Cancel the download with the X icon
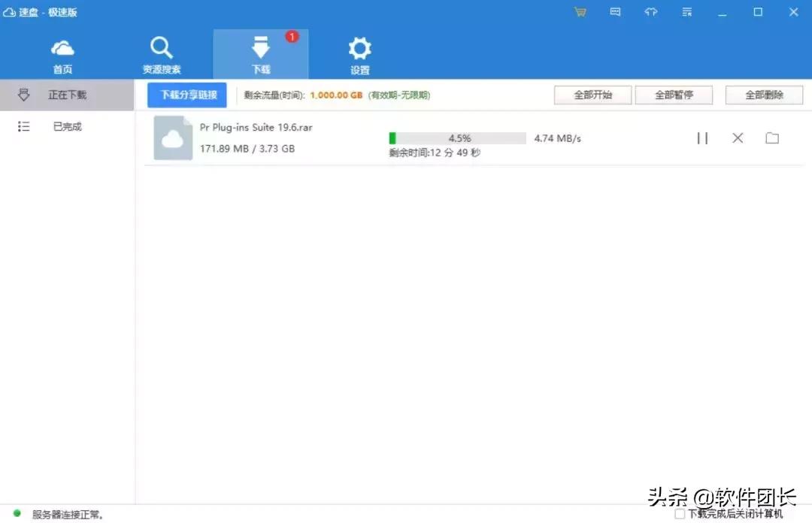Viewport: 812px width, 523px height. tap(738, 138)
